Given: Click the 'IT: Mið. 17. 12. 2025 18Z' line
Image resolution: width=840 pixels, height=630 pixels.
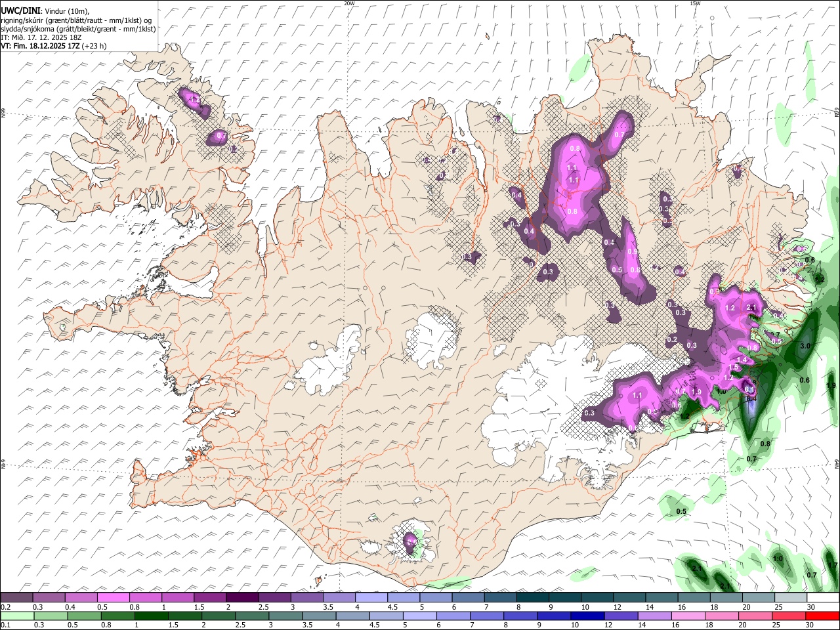Looking at the screenshot, I should [41, 37].
